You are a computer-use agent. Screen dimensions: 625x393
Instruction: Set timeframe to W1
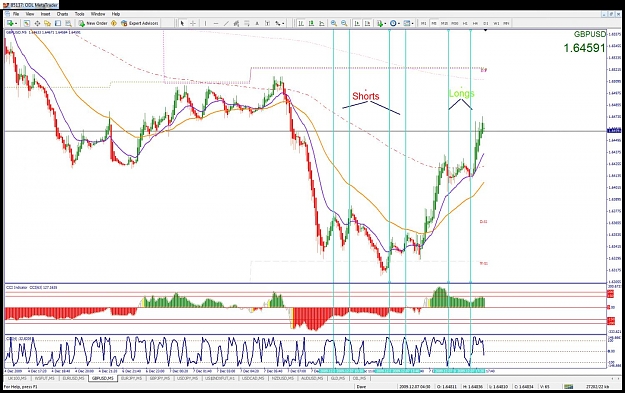[x=496, y=24]
